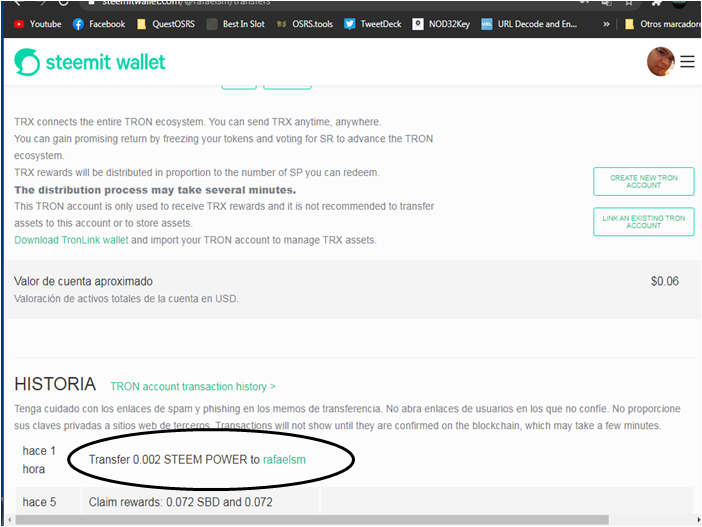Click the scrollbar left arrow
The image size is (702, 527).
[x=10, y=520]
